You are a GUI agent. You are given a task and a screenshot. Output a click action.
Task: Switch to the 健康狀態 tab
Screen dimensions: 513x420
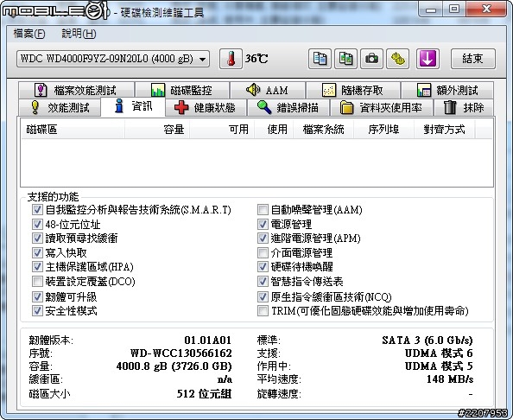point(206,107)
